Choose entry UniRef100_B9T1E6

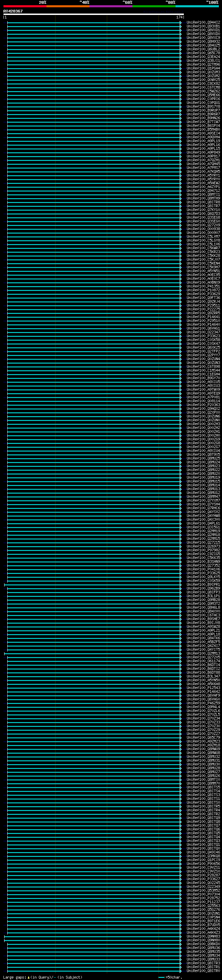point(203,921)
